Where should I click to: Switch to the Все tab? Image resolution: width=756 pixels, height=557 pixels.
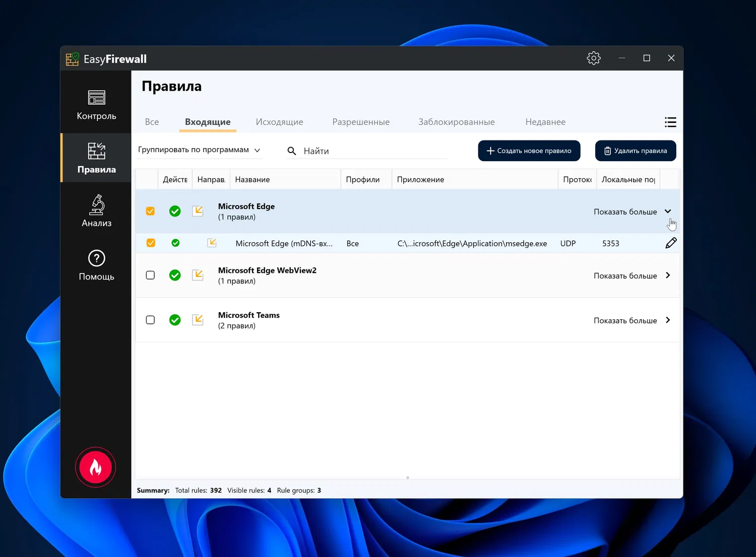tap(152, 122)
